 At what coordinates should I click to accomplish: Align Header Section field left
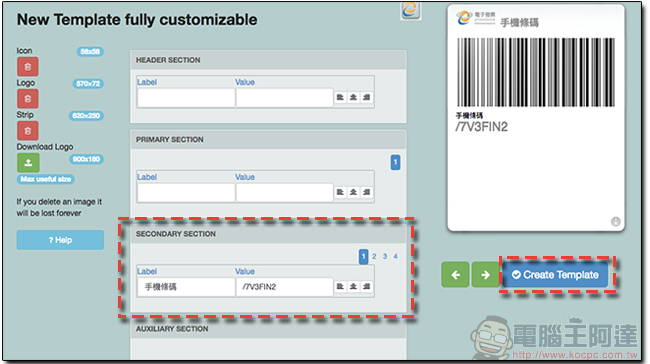pyautogui.click(x=340, y=97)
